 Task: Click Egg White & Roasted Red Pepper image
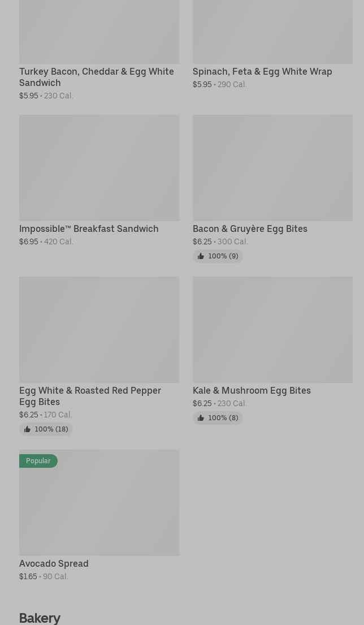(99, 330)
